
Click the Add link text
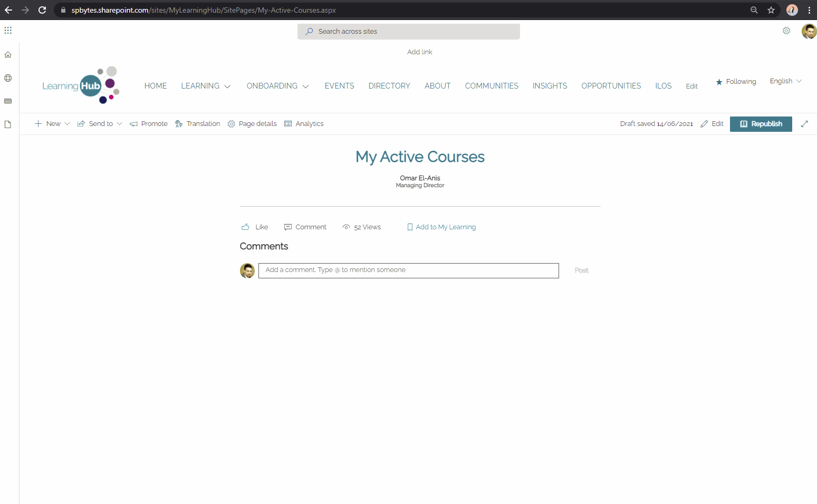coord(420,52)
